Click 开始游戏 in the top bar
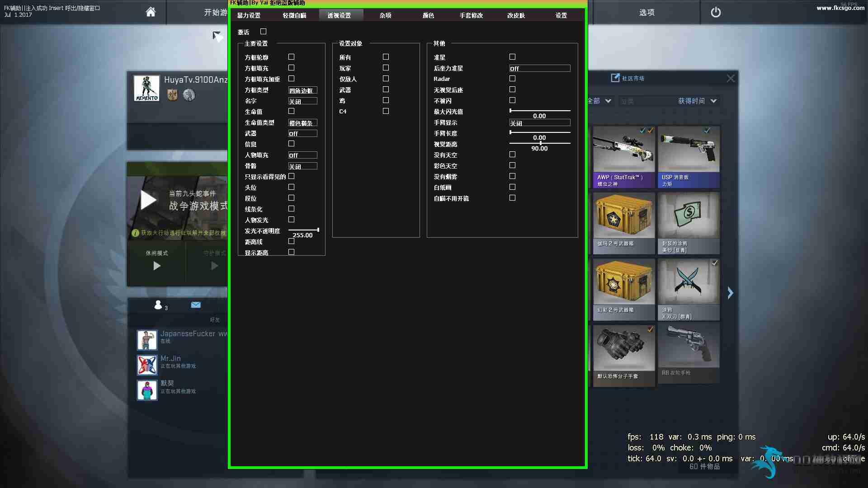Viewport: 868px width, 488px height. pos(216,12)
